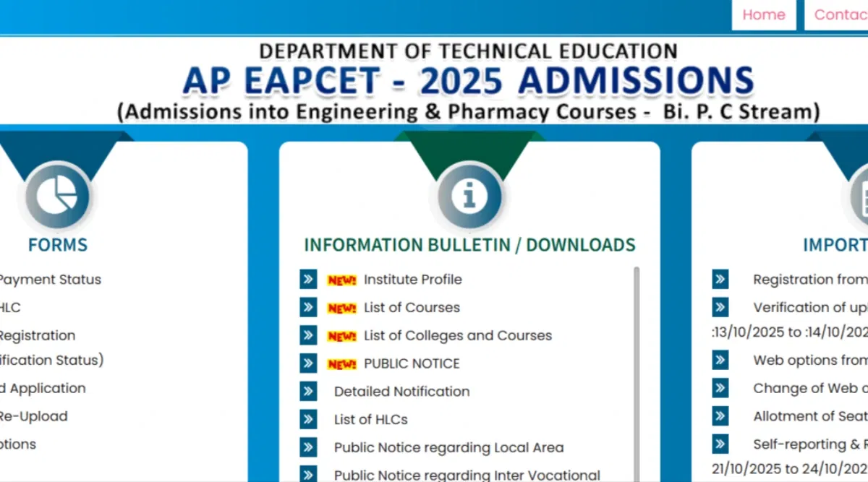Screen dimensions: 868x482
Task: Click the Information Bulletin panel scrollbar
Action: pos(637,361)
